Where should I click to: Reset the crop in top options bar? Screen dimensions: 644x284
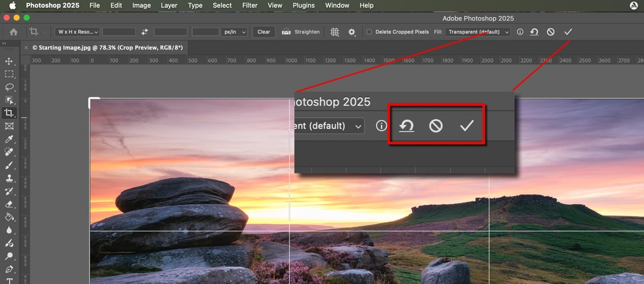click(x=534, y=32)
